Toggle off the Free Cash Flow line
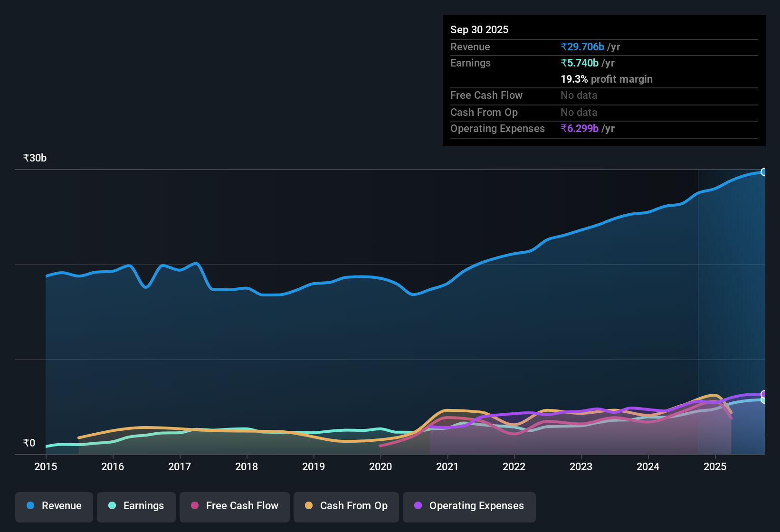The height and width of the screenshot is (532, 780). (234, 506)
